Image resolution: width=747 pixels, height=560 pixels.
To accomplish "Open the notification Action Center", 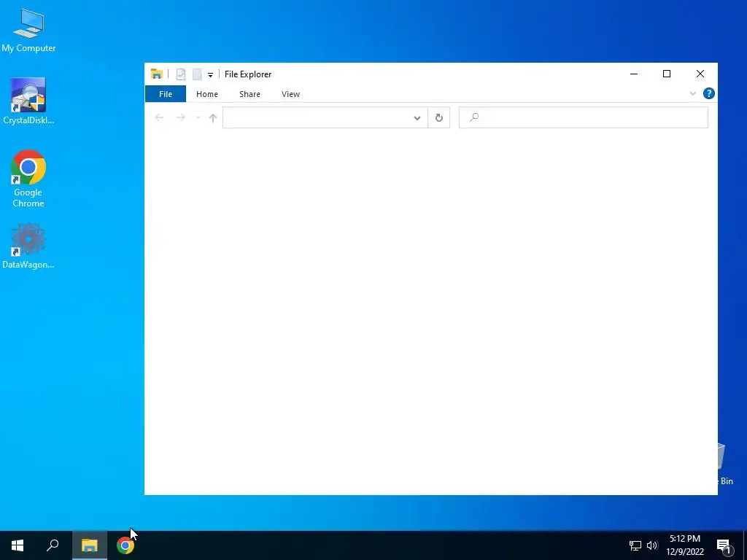I will pyautogui.click(x=724, y=545).
